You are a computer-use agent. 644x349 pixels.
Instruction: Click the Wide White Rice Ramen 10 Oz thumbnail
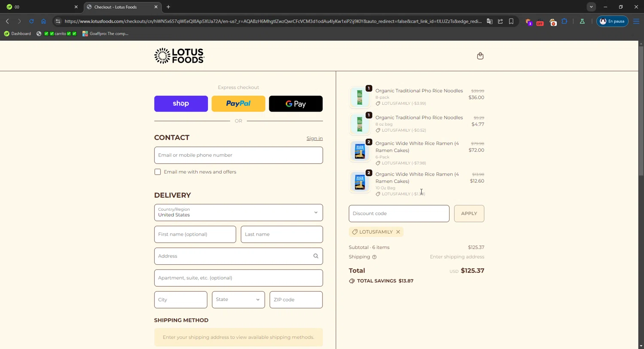pyautogui.click(x=360, y=182)
